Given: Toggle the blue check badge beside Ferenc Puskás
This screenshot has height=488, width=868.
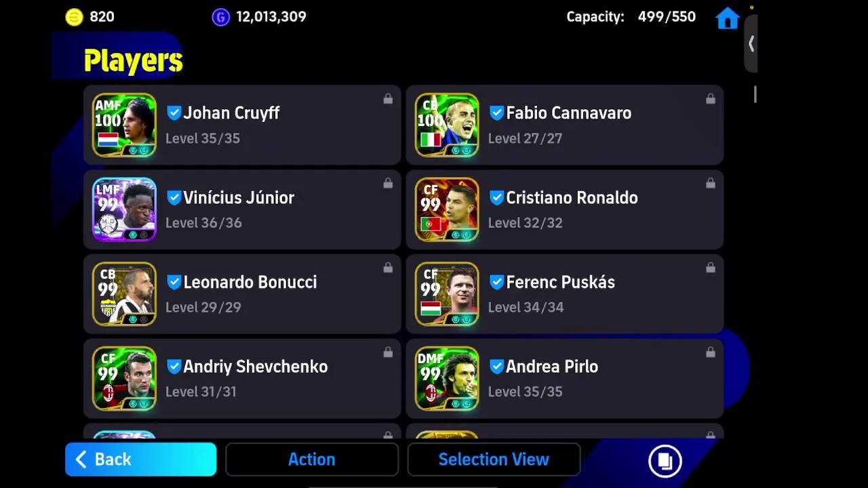Looking at the screenshot, I should (496, 283).
